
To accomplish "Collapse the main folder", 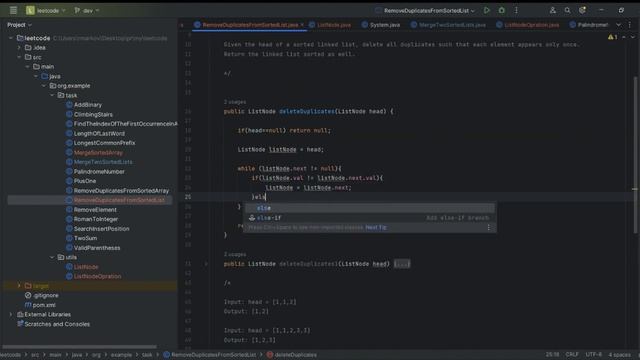I will 27,67.
